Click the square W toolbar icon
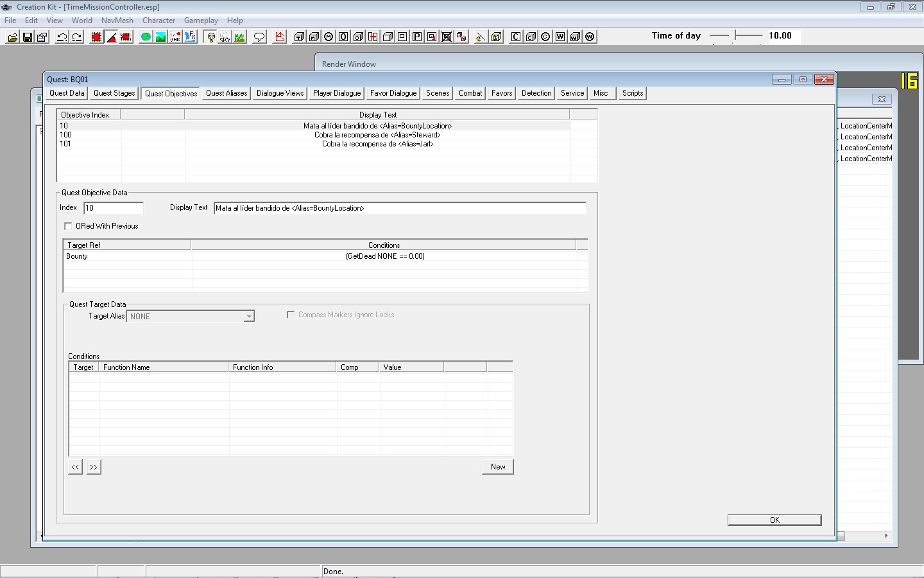Viewport: 924px width, 578px height. [560, 37]
